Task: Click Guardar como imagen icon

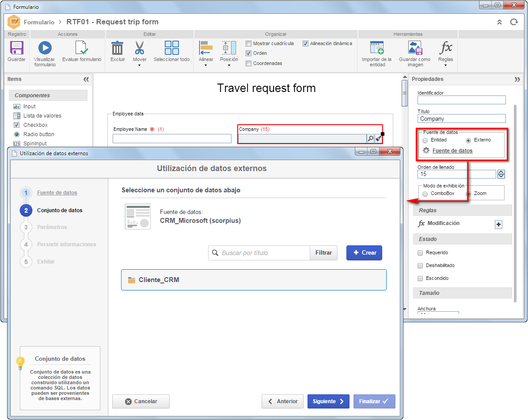Action: point(415,48)
